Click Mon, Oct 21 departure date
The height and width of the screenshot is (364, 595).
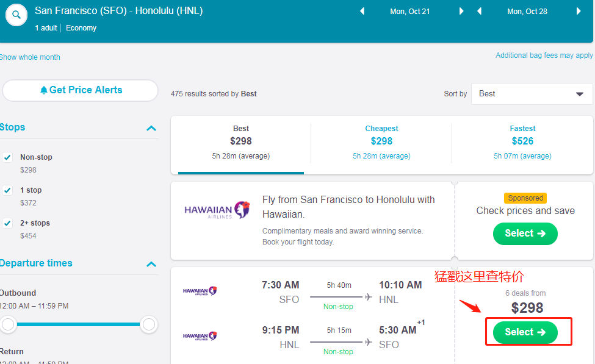(x=410, y=12)
